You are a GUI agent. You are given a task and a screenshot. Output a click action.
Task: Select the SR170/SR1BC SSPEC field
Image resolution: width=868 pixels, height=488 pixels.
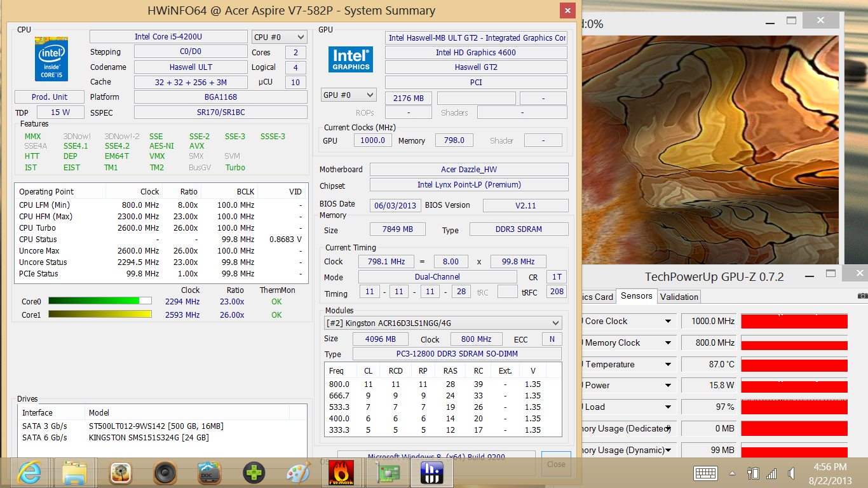(220, 112)
